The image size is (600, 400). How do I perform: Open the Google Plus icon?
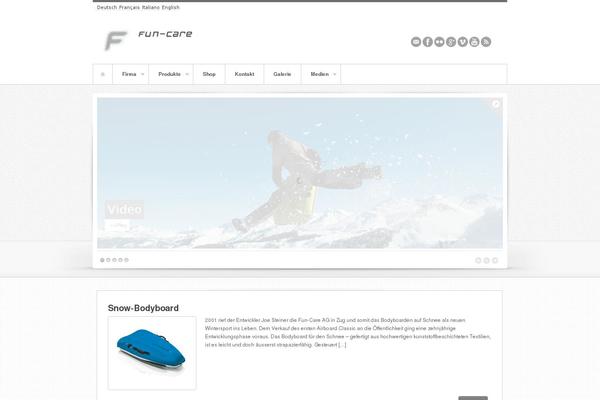451,42
